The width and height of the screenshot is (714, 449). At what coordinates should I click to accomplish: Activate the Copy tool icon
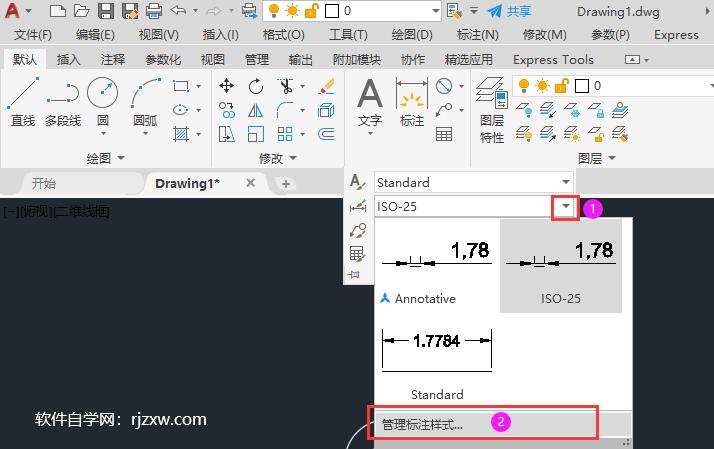tap(226, 110)
